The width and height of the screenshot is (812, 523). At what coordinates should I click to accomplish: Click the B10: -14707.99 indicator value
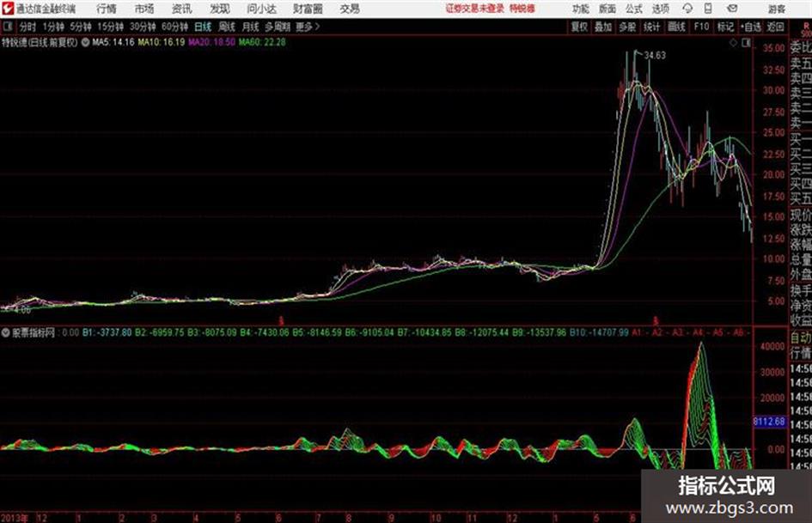[599, 332]
